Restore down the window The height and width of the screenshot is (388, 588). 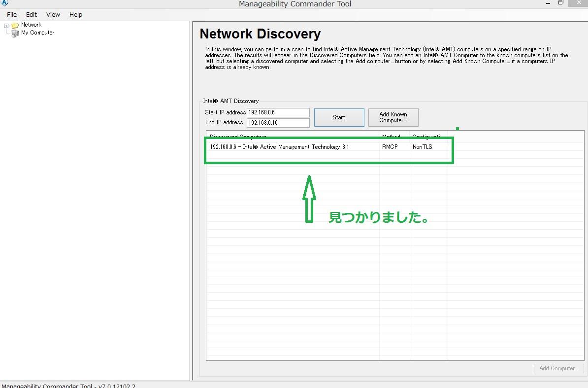(x=561, y=3)
